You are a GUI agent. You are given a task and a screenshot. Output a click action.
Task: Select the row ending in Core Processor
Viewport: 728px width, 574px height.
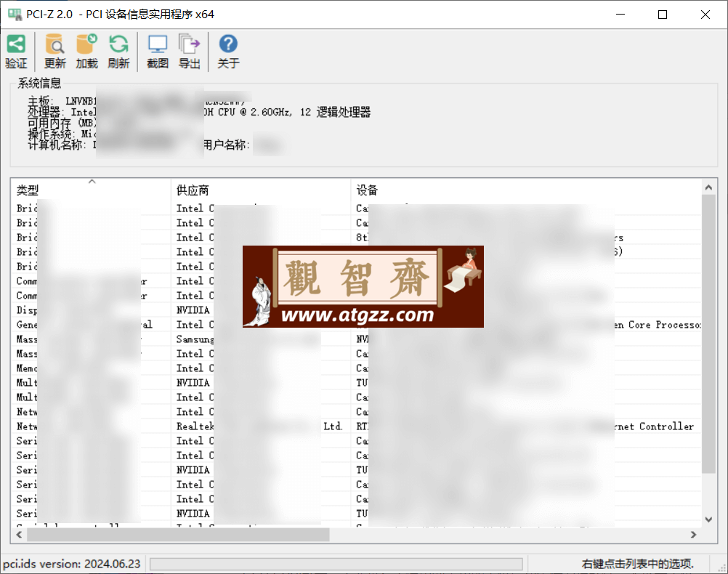pos(357,325)
